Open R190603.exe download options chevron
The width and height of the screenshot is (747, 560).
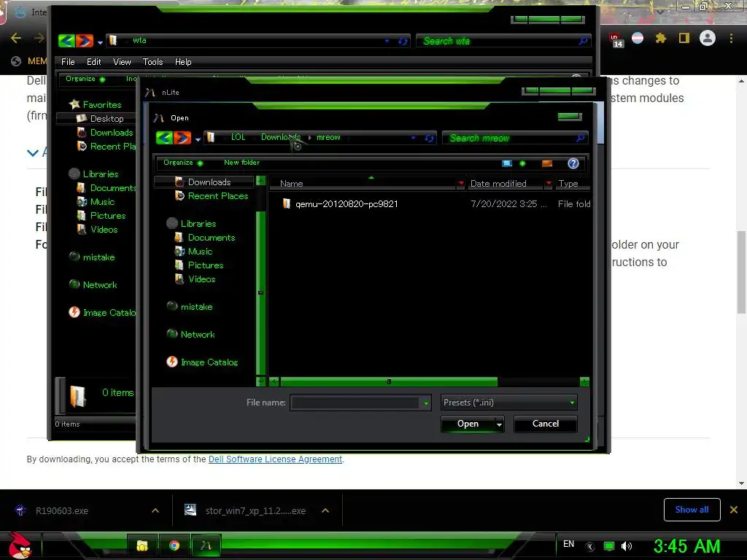[155, 510]
